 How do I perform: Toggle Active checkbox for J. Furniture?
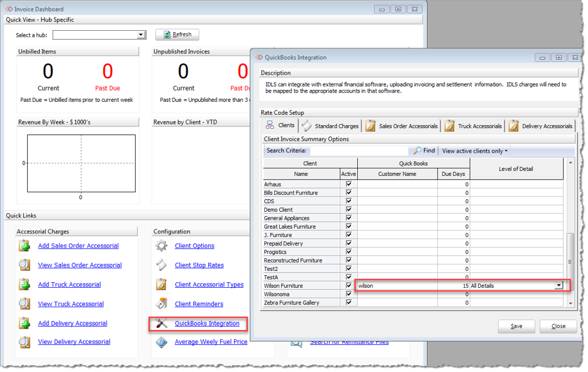[x=349, y=234]
